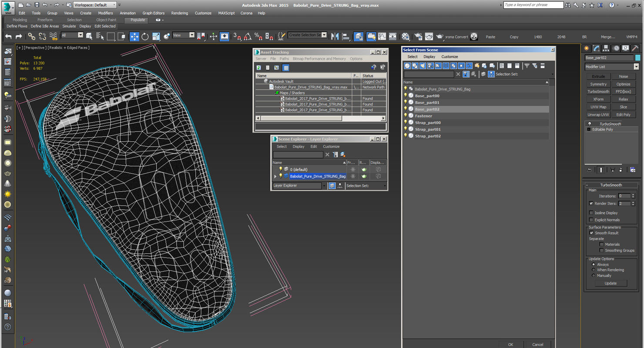Activate the Unlink Selection tool
The width and height of the screenshot is (644, 348).
coord(42,37)
